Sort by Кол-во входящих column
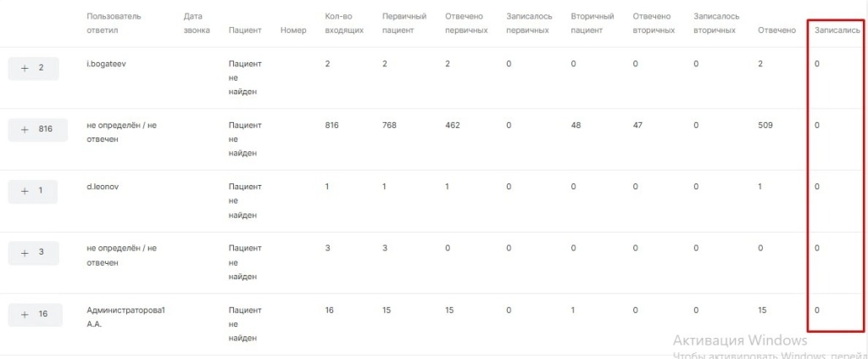868x359 pixels. coord(344,23)
